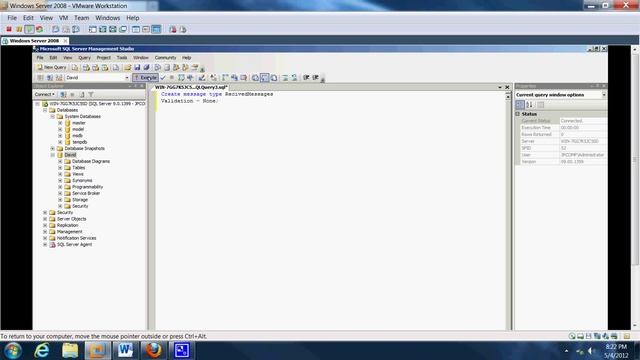Select the Synonyms folder
640x360 pixels.
82,180
